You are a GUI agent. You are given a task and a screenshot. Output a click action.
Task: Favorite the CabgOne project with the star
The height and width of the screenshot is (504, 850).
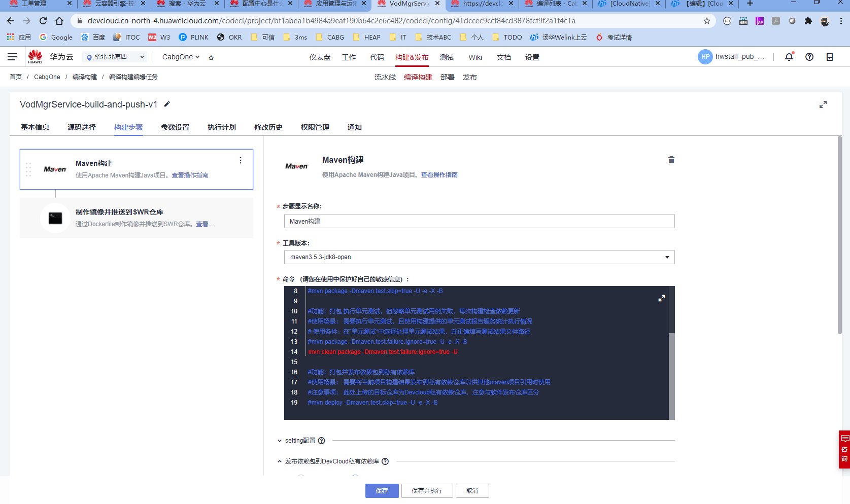point(211,57)
